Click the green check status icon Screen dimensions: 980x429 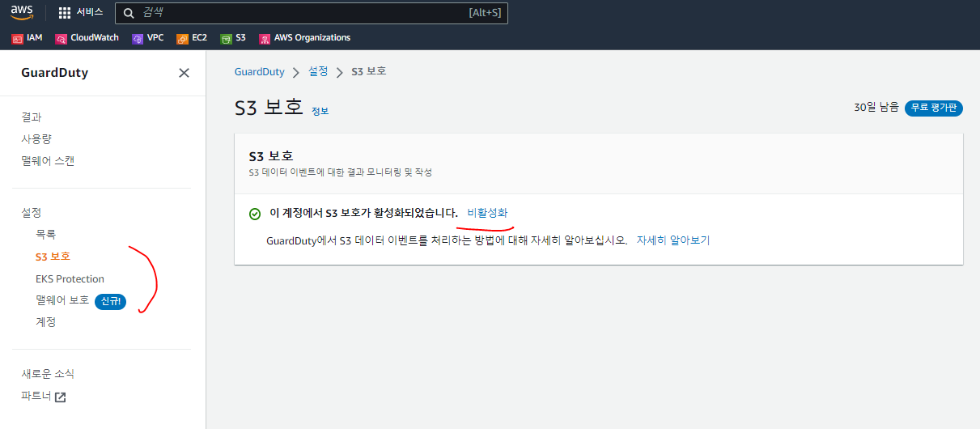point(255,214)
